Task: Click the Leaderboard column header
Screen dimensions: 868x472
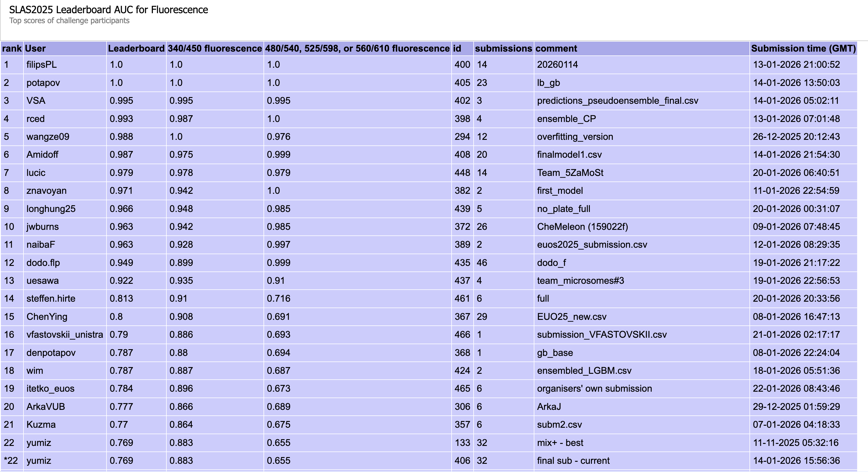Action: click(136, 48)
